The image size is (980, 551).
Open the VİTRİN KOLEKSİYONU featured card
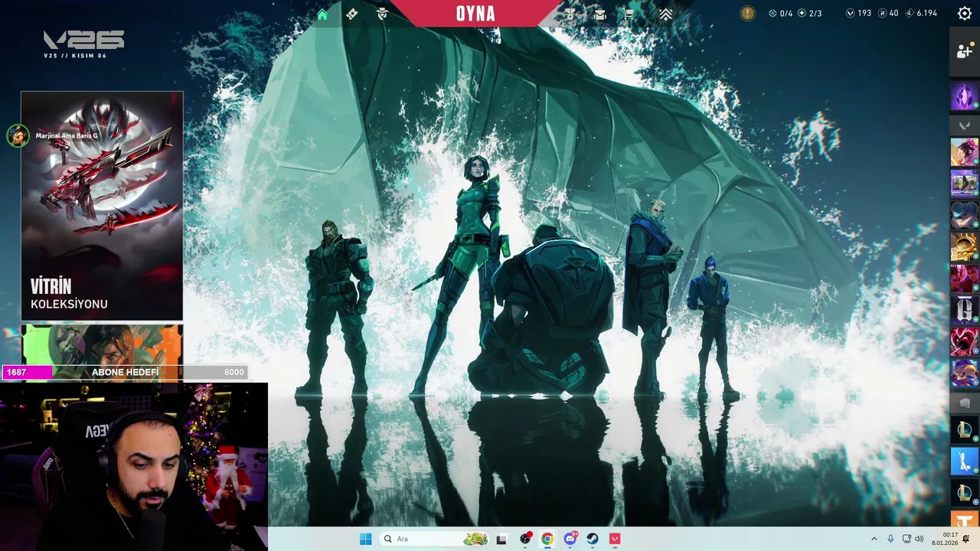(102, 206)
